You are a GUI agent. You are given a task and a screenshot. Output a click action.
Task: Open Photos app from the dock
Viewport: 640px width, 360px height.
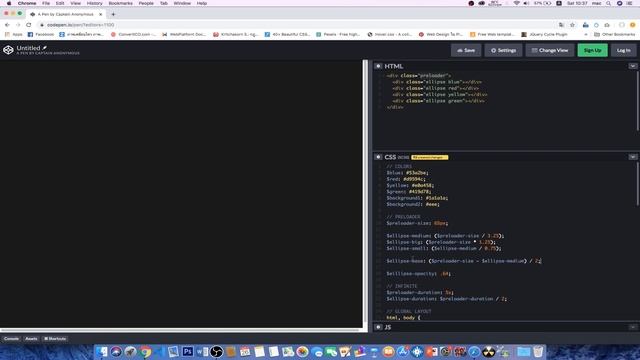tap(302, 351)
